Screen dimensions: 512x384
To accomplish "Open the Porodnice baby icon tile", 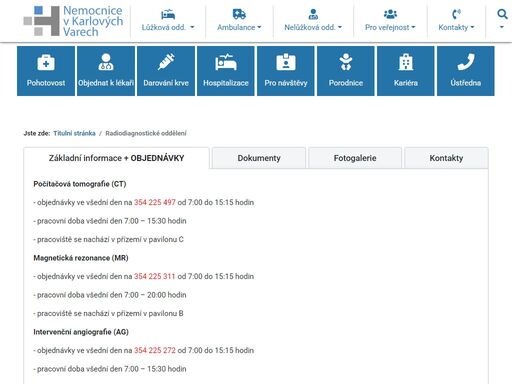I will (x=346, y=71).
